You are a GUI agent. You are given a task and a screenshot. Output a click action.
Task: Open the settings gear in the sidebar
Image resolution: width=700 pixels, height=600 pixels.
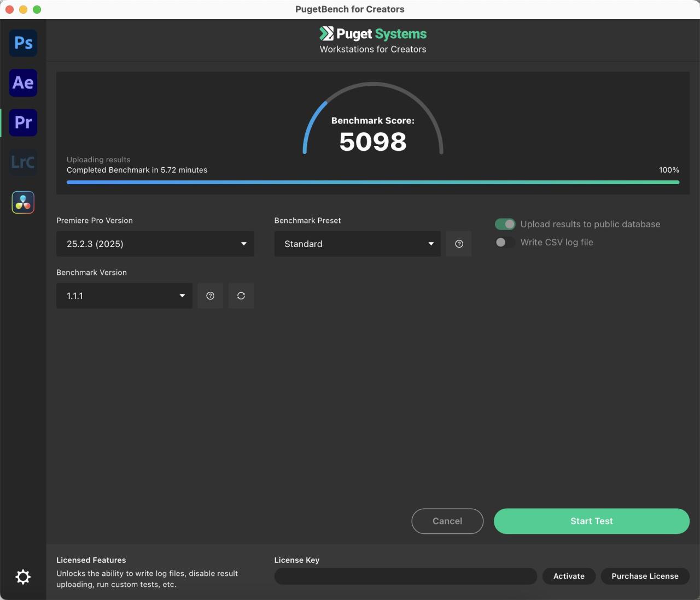[23, 577]
